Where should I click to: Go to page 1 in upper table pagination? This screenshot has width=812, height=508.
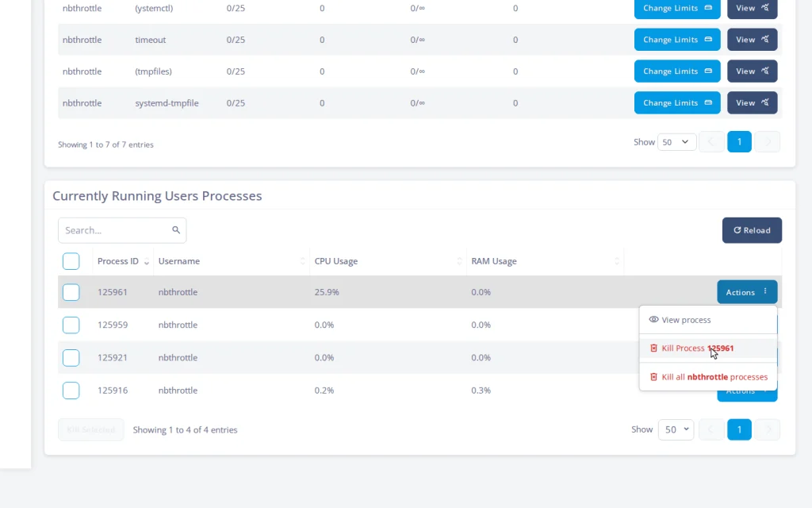[x=740, y=142]
